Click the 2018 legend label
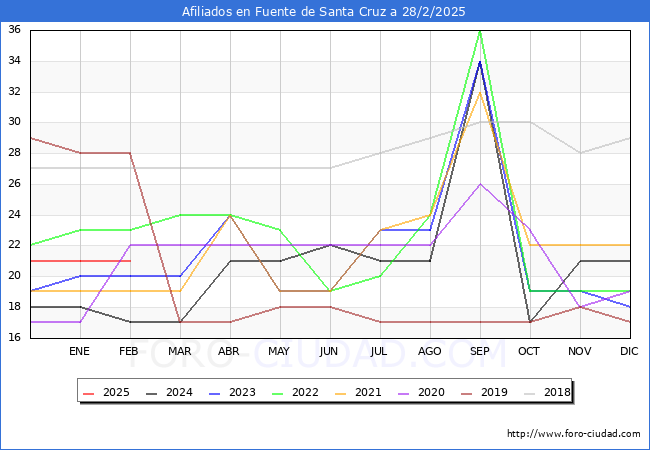Viewport: 650px width, 450px height. 557,392
